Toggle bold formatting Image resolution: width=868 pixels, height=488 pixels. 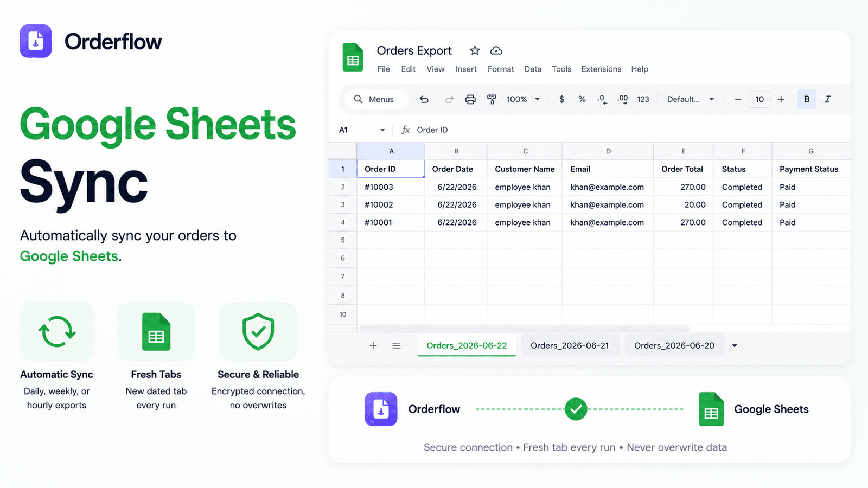point(807,99)
